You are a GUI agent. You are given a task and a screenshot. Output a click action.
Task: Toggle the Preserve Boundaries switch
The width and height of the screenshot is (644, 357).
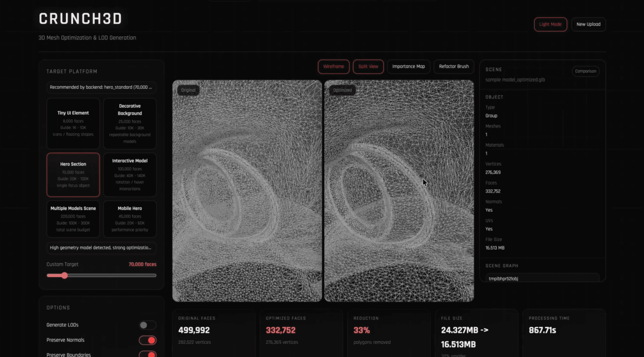point(148,354)
